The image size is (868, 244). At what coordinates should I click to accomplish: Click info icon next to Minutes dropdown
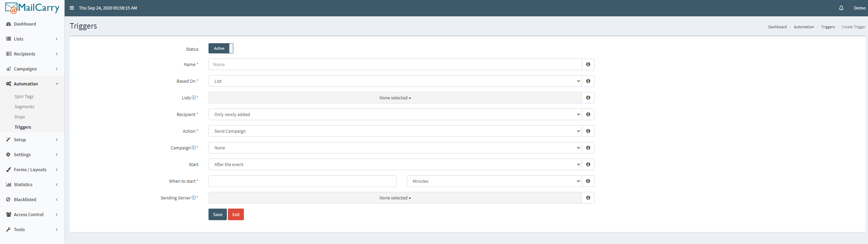(588, 181)
